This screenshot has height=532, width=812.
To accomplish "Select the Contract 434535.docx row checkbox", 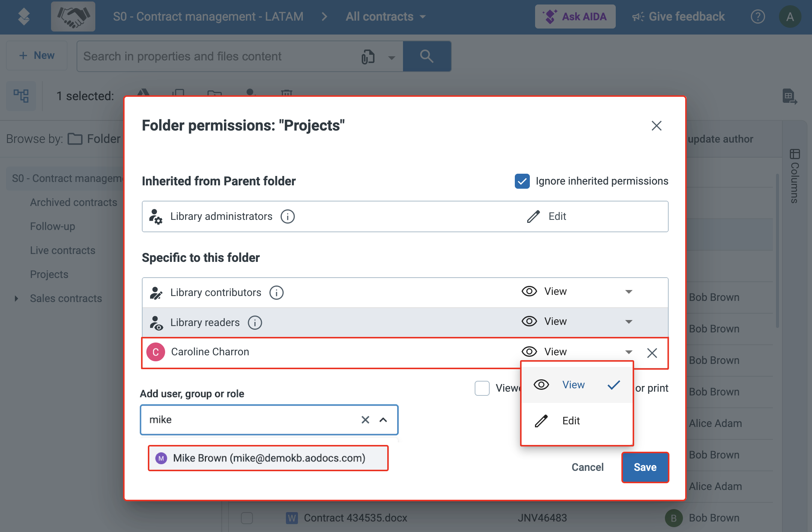I will point(247,518).
